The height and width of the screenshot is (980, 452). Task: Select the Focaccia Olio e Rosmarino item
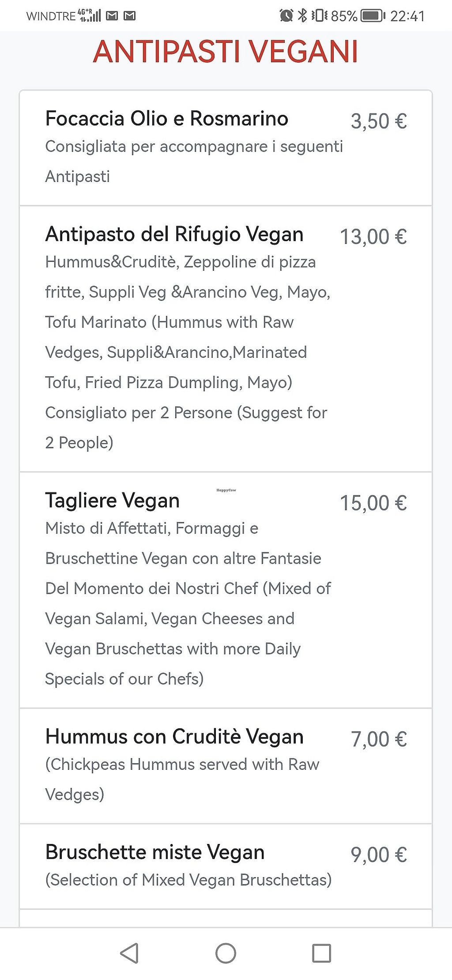point(167,119)
